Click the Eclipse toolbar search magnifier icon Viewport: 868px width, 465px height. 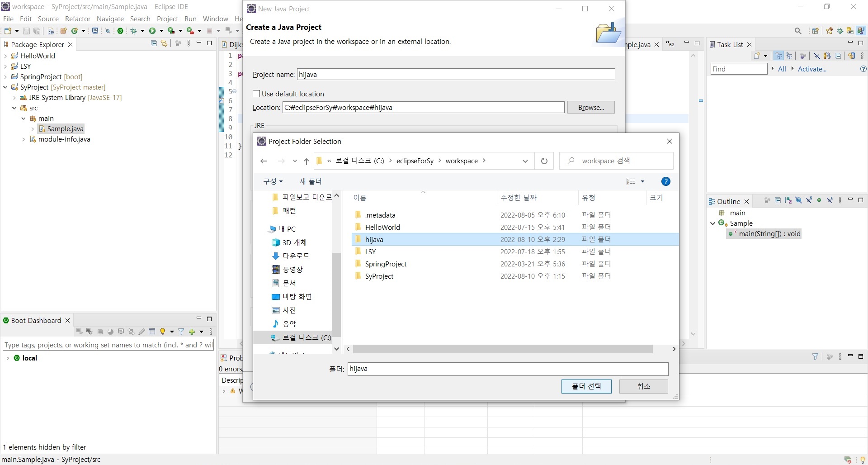coord(798,31)
